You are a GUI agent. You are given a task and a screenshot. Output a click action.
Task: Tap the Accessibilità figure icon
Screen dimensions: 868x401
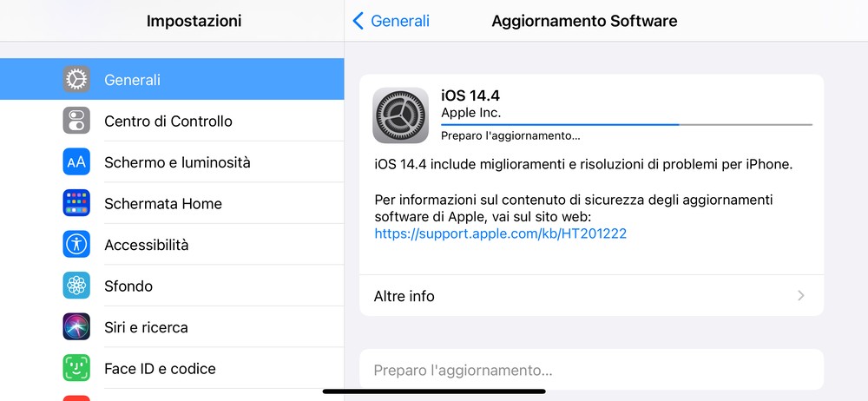76,245
